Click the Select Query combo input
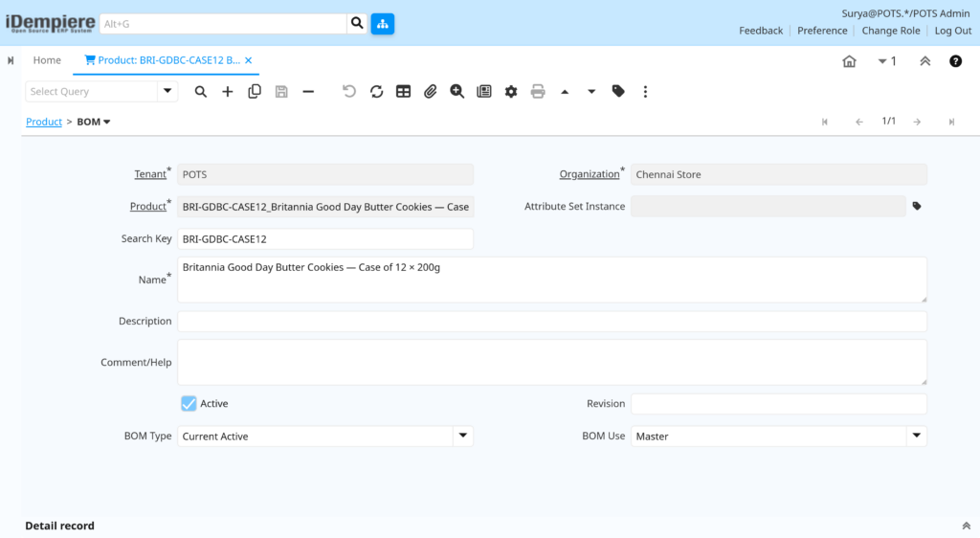The image size is (980, 538). 91,91
